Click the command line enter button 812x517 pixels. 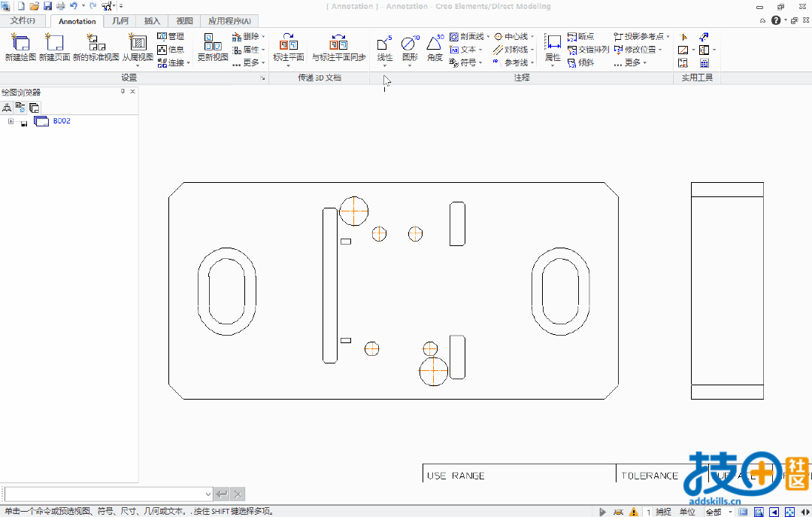point(222,494)
